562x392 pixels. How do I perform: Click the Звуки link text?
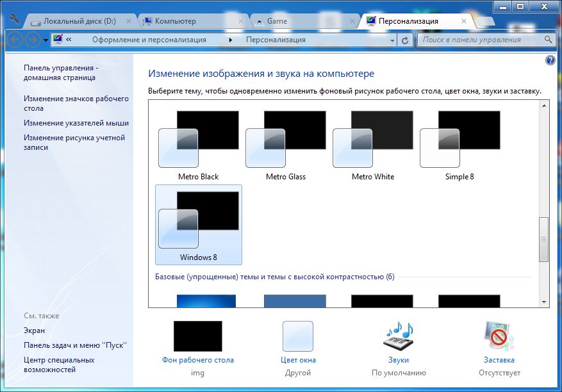(x=399, y=360)
